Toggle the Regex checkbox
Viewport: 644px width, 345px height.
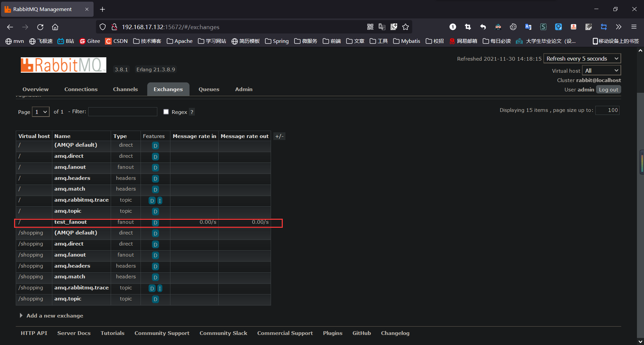(x=166, y=112)
